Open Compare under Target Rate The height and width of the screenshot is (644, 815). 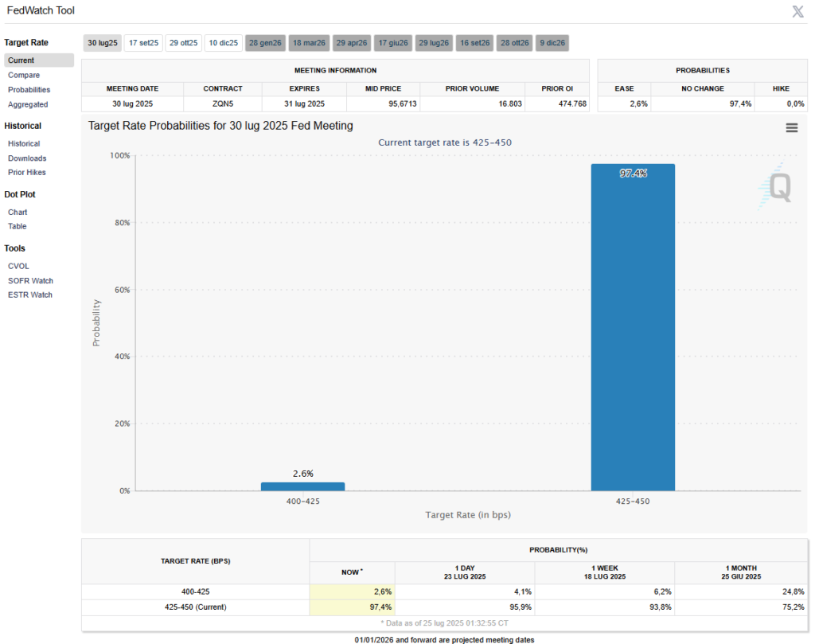coord(24,76)
